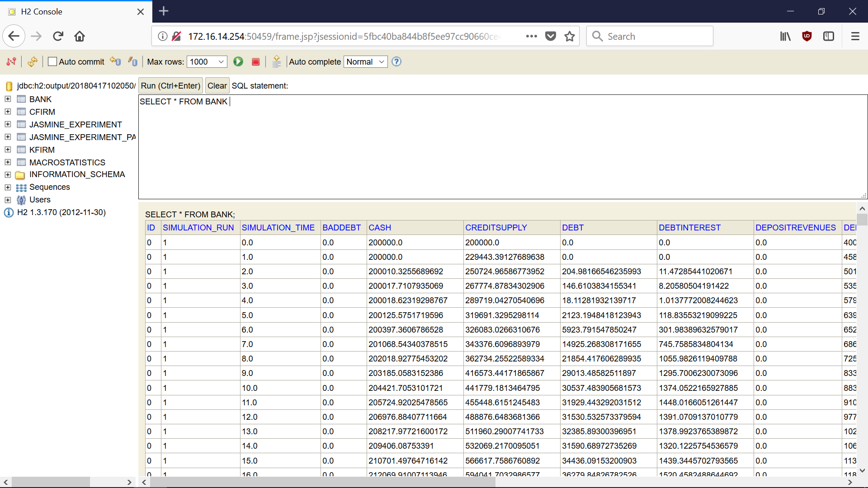This screenshot has height=488, width=868.
Task: Click the Clear button
Action: point(217,86)
